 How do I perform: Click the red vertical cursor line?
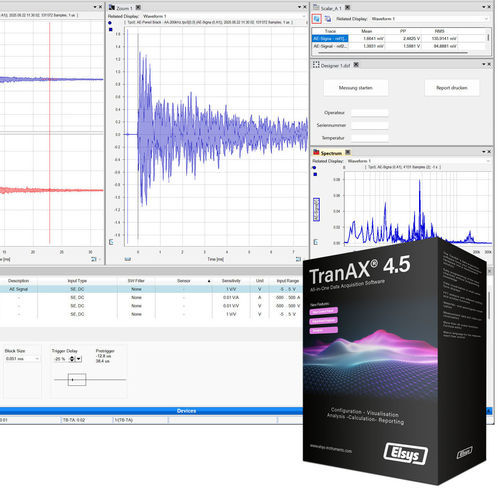point(50,133)
